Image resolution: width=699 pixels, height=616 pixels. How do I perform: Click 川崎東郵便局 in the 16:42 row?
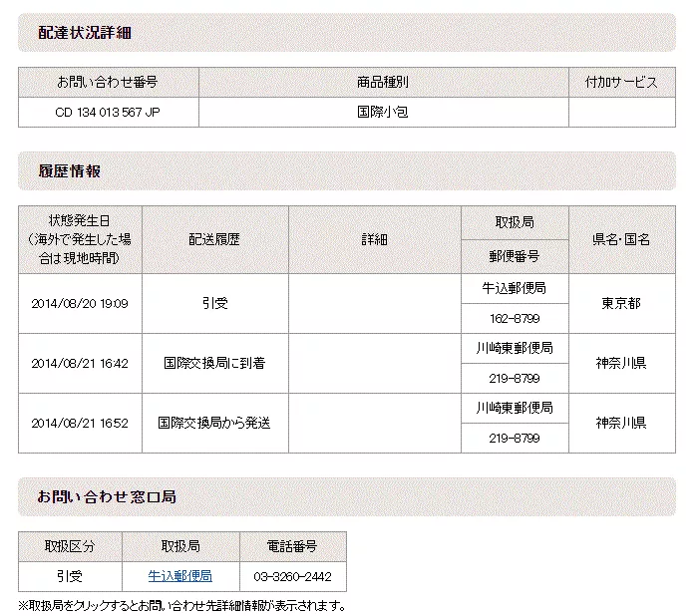click(x=515, y=348)
